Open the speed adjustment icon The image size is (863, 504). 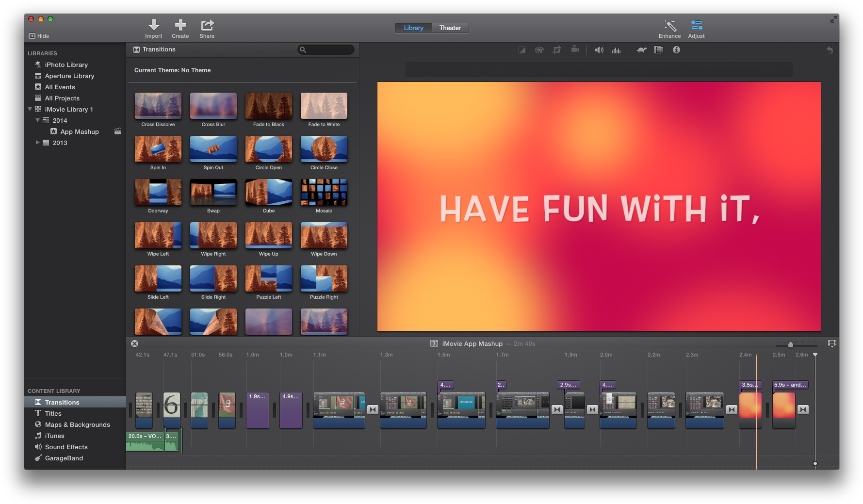point(641,50)
